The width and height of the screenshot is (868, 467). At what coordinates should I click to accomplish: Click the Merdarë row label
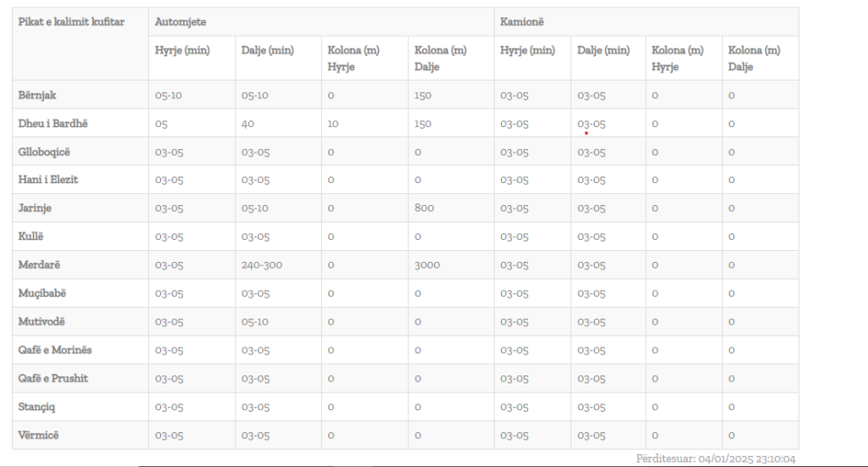click(x=40, y=265)
